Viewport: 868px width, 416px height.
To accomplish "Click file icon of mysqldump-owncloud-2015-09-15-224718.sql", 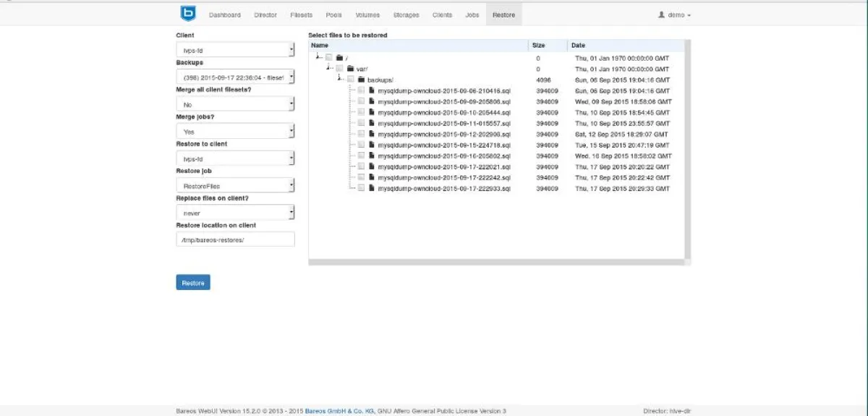I will pyautogui.click(x=372, y=145).
